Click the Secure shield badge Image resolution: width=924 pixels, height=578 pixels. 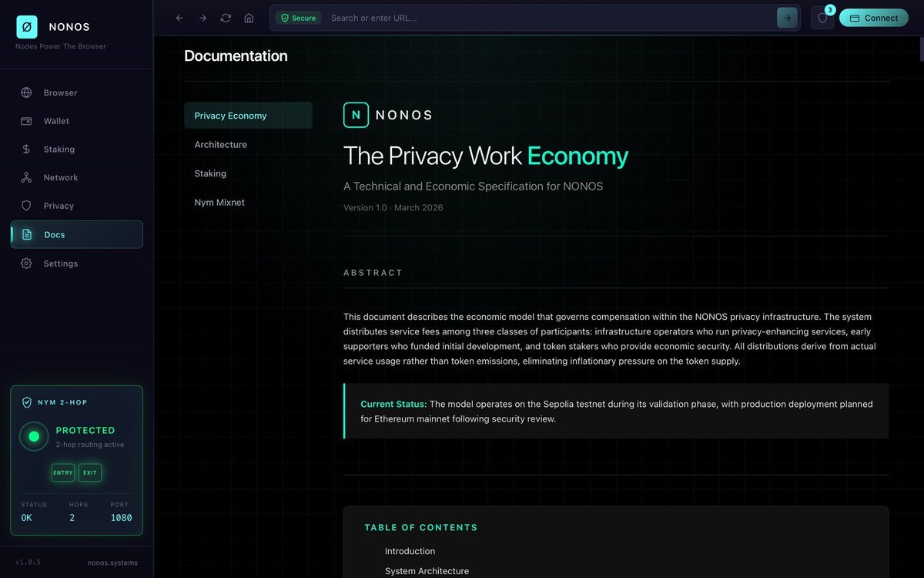tap(298, 18)
